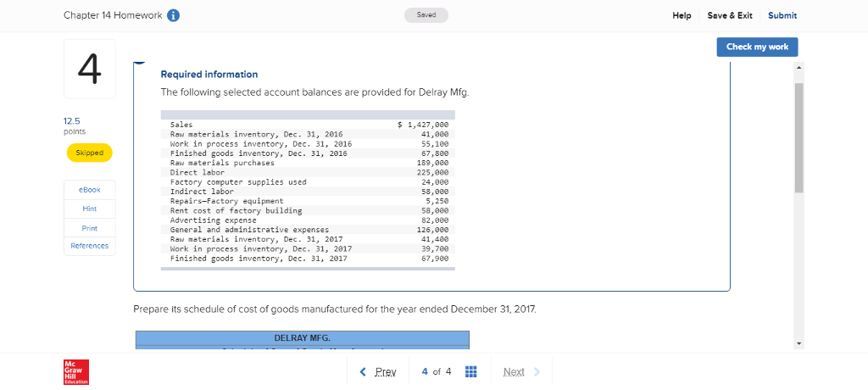The image size is (868, 390).
Task: Click Raw materials inventory, Dec. 31, 2016
Action: pos(308,134)
